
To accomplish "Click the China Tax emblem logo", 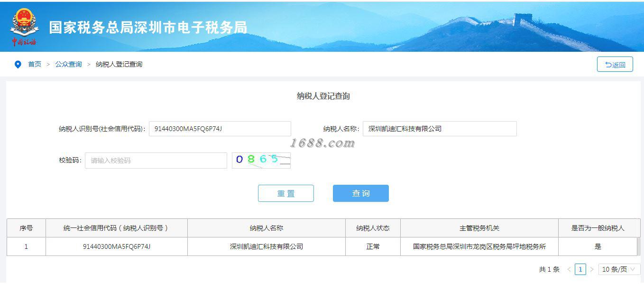I will point(24,27).
